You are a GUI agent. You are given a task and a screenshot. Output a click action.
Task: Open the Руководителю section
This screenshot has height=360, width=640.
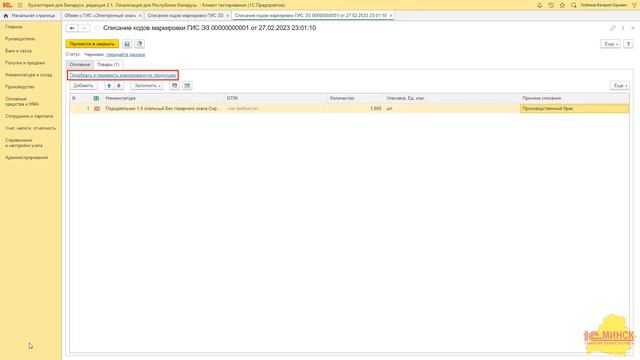(20, 39)
